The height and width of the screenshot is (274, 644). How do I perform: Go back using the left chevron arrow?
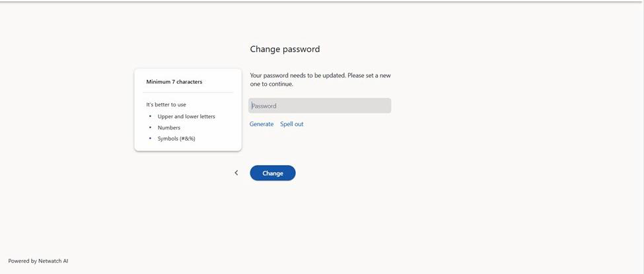click(x=236, y=173)
